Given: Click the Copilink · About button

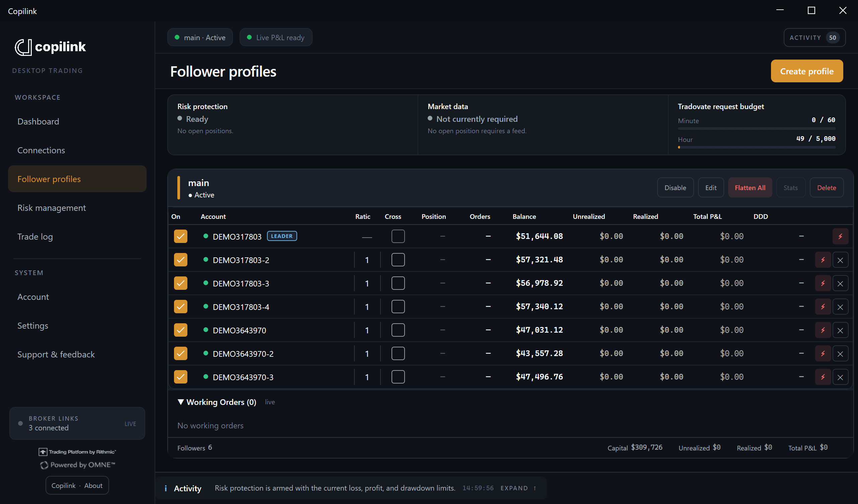Looking at the screenshot, I should tap(77, 486).
